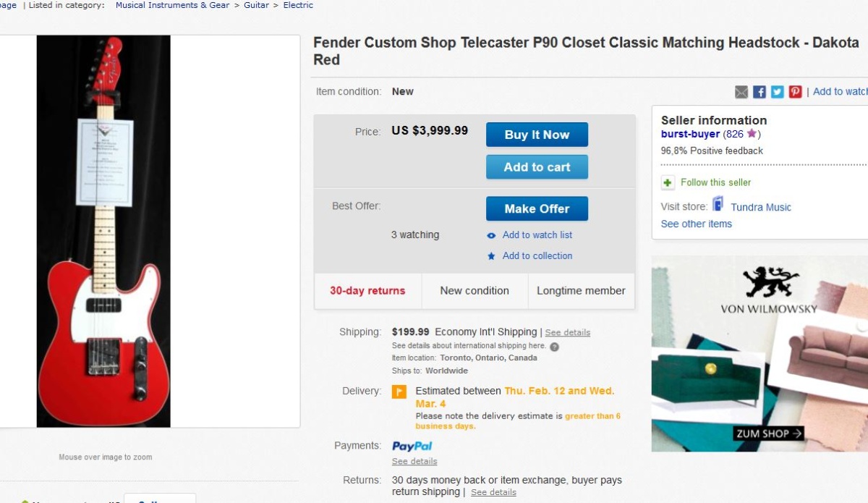Click the blue store icon beside Tundra Music
The height and width of the screenshot is (503, 868).
pyautogui.click(x=718, y=204)
